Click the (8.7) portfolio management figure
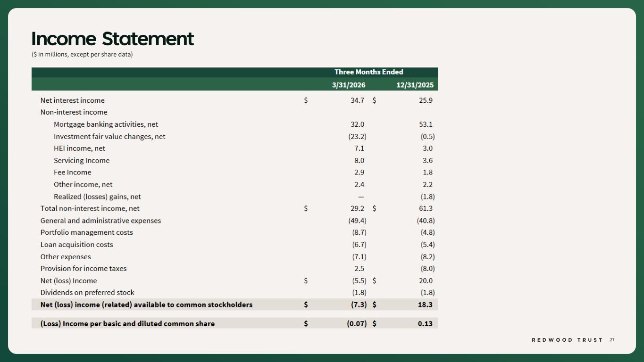This screenshot has width=644, height=362. (x=359, y=232)
